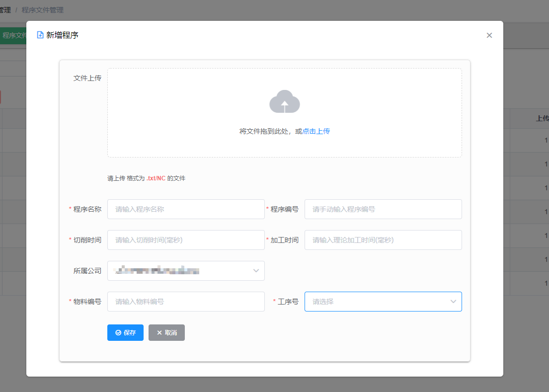Click the 加工时间 input field
Viewport: 549px width, 392px height.
click(383, 239)
